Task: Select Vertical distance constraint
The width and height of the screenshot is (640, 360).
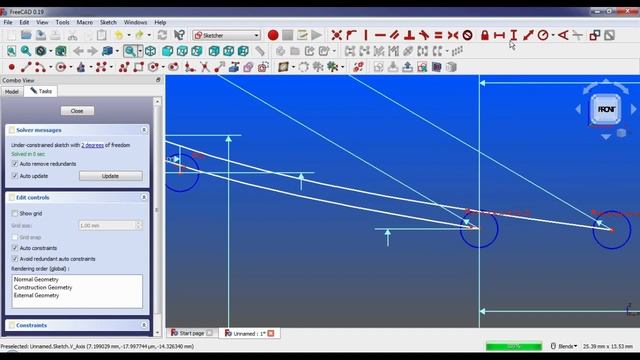Action: coord(513,35)
